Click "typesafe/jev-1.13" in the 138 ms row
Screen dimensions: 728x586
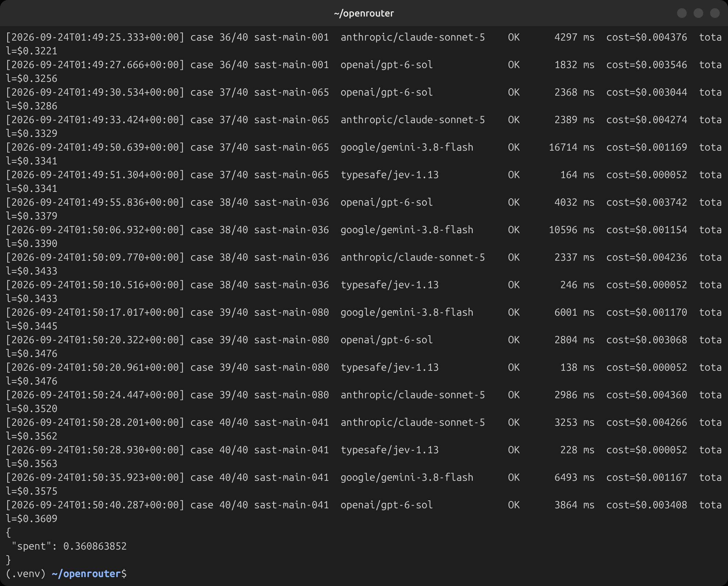point(389,367)
